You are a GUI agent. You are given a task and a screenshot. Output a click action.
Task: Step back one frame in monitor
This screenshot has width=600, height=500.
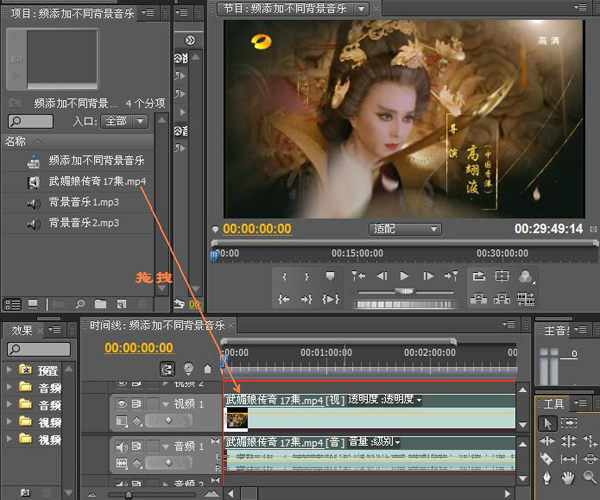pyautogui.click(x=382, y=276)
